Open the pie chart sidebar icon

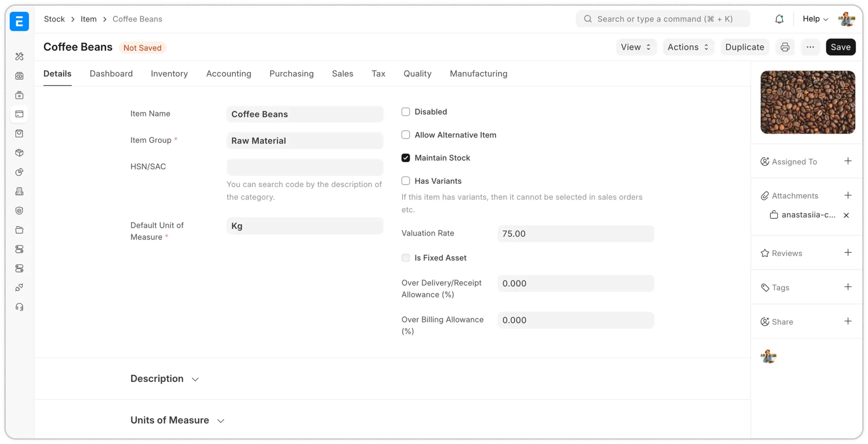tap(19, 172)
